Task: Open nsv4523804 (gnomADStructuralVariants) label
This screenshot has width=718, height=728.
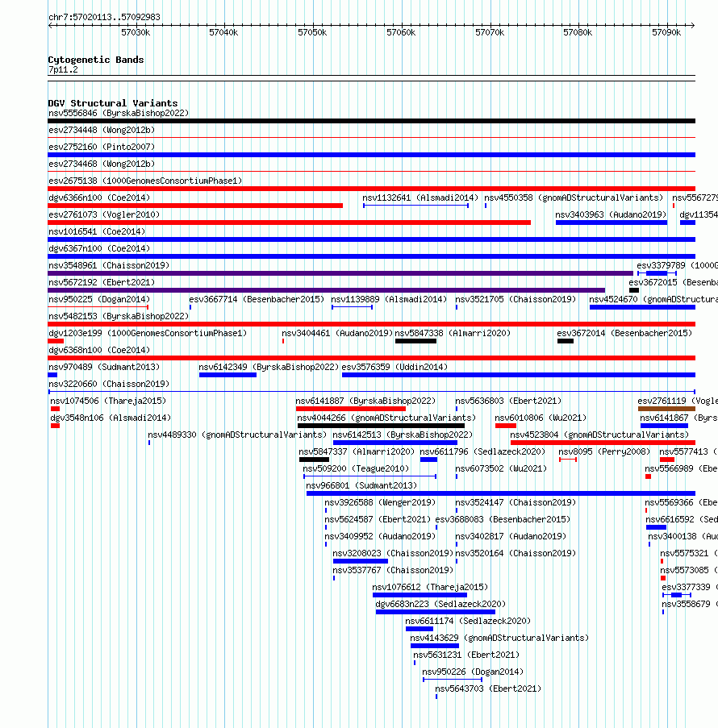Action: 599,435
